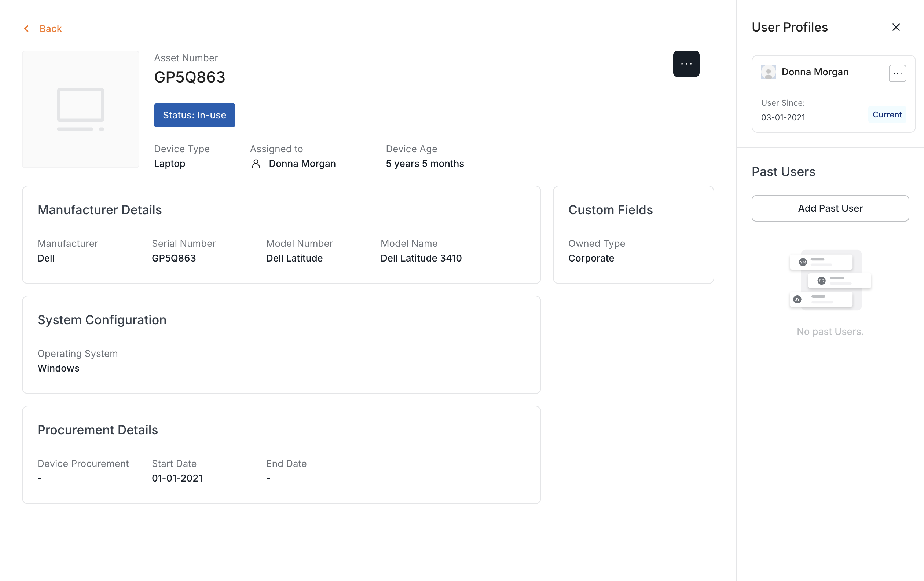Click the Add Past User button
Image resolution: width=924 pixels, height=581 pixels.
830,208
